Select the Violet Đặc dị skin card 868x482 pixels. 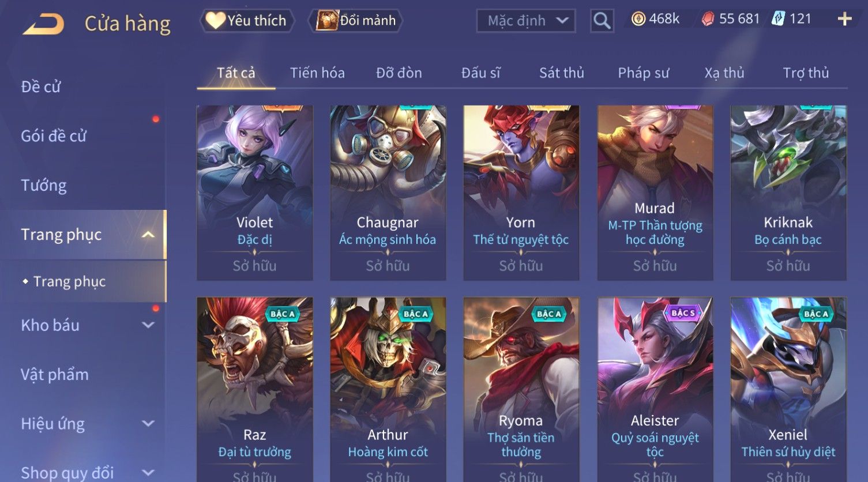point(255,193)
